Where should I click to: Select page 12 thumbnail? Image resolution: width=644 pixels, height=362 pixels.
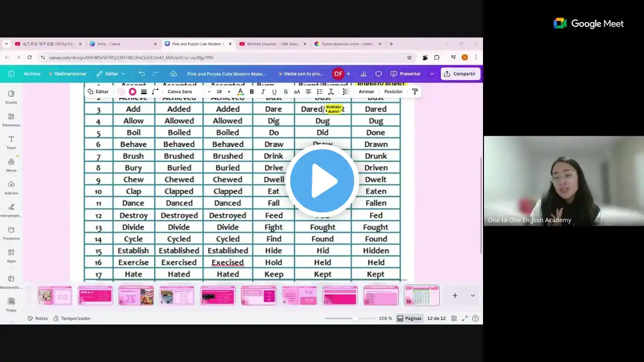(x=422, y=296)
